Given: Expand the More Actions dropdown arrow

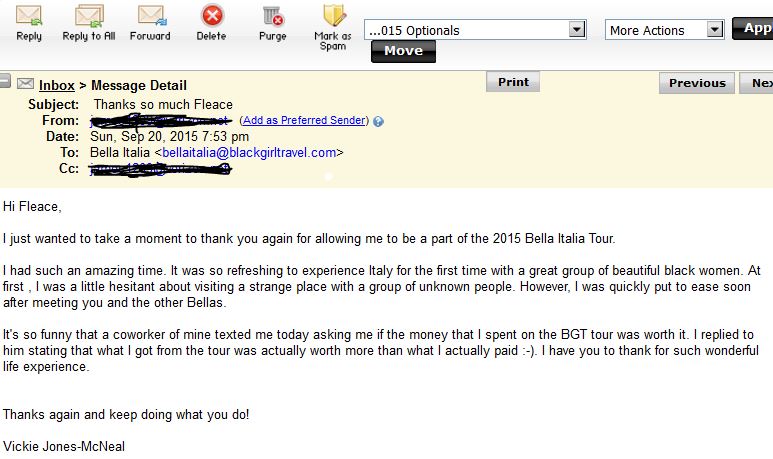Looking at the screenshot, I should [714, 30].
